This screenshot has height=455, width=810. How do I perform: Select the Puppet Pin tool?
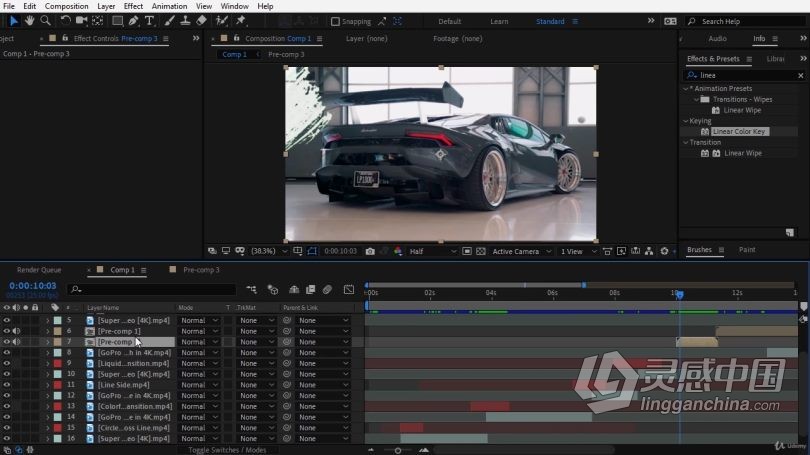click(241, 21)
